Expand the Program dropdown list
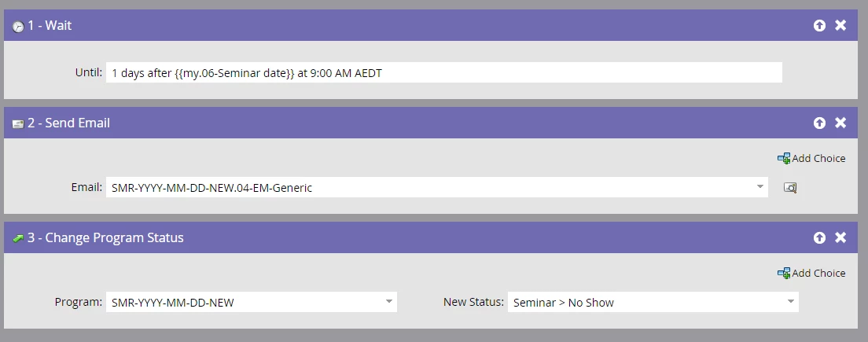The image size is (868, 342). tap(389, 302)
